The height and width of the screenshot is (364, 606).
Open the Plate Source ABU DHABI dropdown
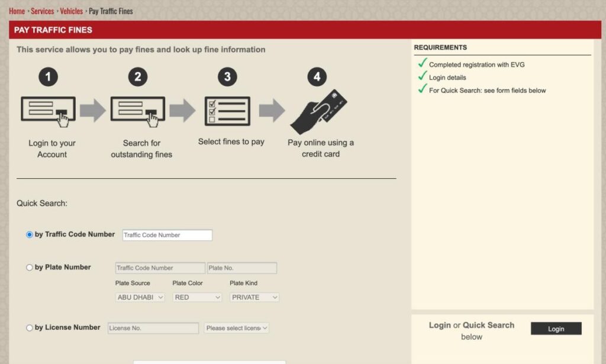[140, 297]
